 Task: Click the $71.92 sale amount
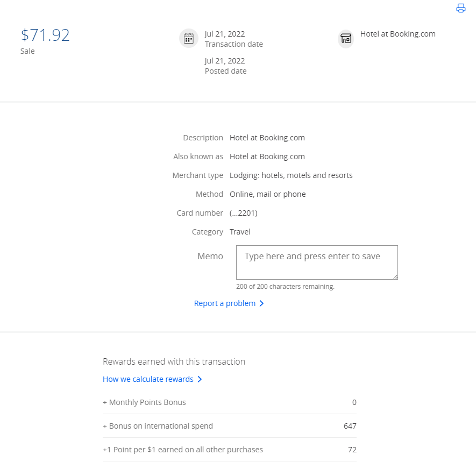coord(45,35)
